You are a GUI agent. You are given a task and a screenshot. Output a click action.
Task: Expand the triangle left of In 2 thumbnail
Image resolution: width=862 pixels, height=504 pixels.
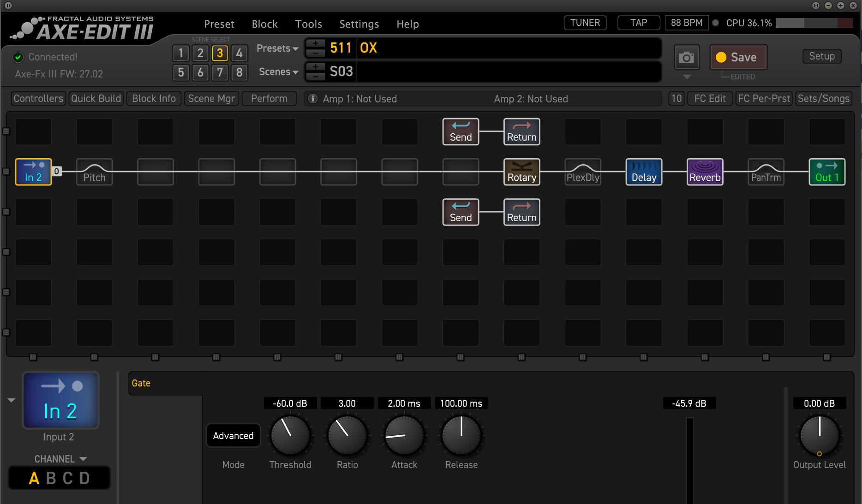(x=12, y=400)
